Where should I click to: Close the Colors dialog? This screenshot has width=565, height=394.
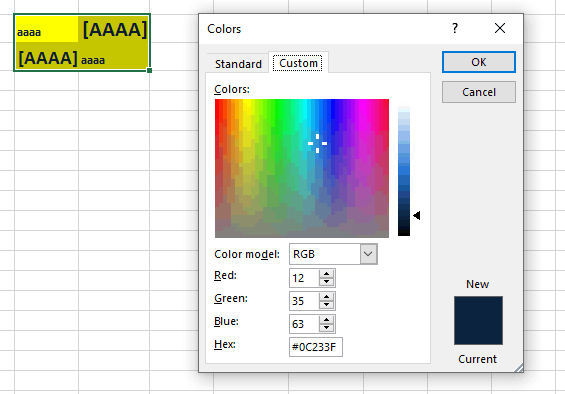point(500,28)
